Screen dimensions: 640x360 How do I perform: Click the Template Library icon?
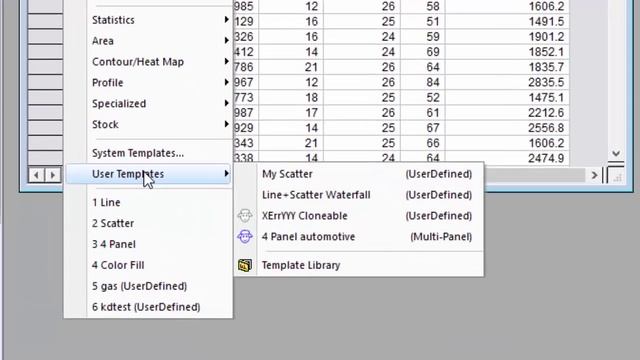click(245, 266)
